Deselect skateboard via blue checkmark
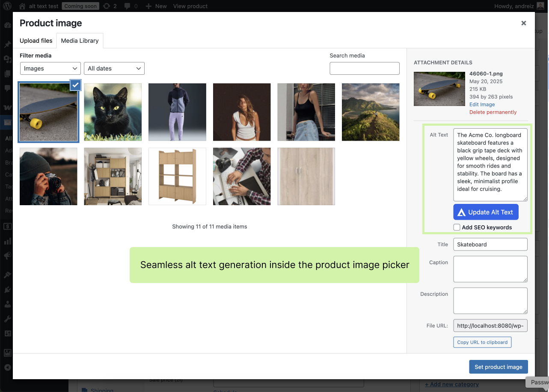This screenshot has width=549, height=392. pyautogui.click(x=75, y=85)
